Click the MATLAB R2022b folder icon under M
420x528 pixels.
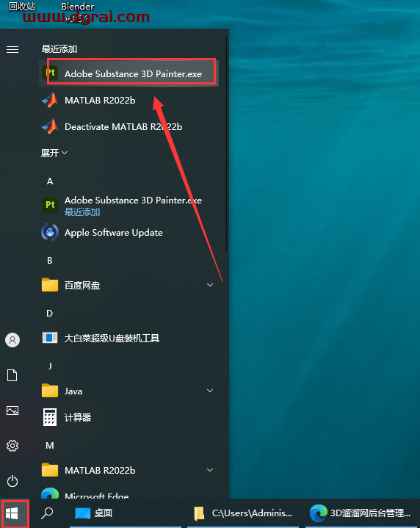[50, 470]
